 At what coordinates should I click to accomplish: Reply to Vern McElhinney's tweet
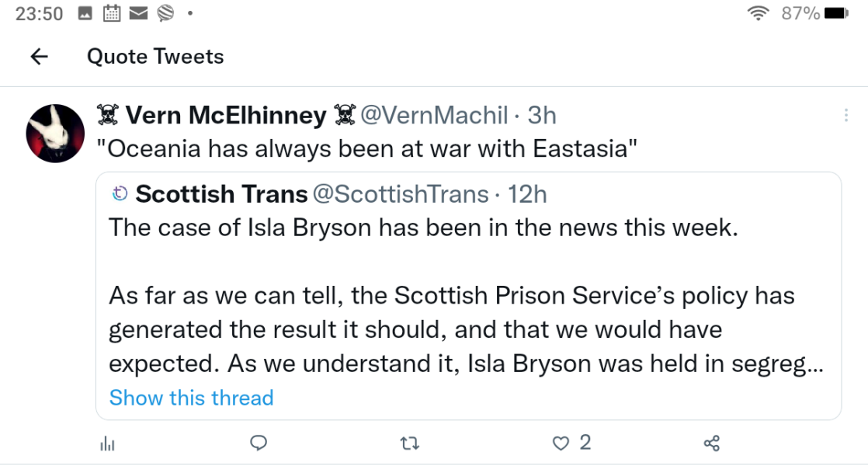pos(259,443)
